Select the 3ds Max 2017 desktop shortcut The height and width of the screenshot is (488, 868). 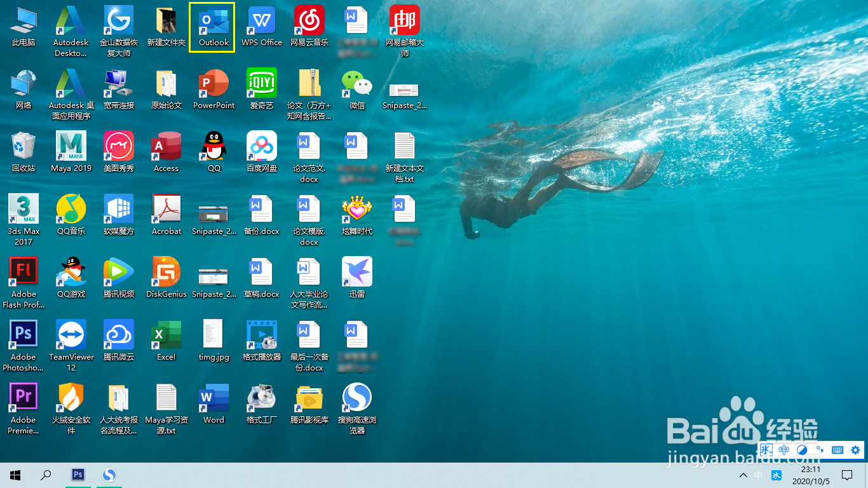point(24,220)
